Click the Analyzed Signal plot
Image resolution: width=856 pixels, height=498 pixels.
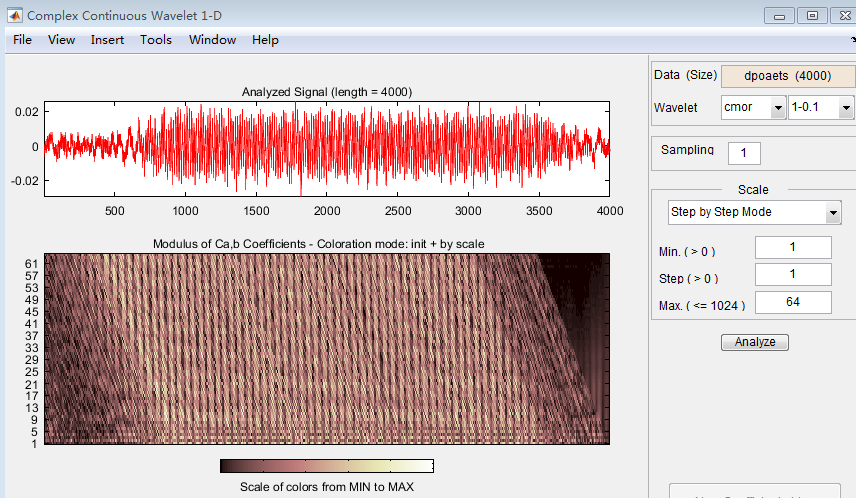tap(327, 149)
